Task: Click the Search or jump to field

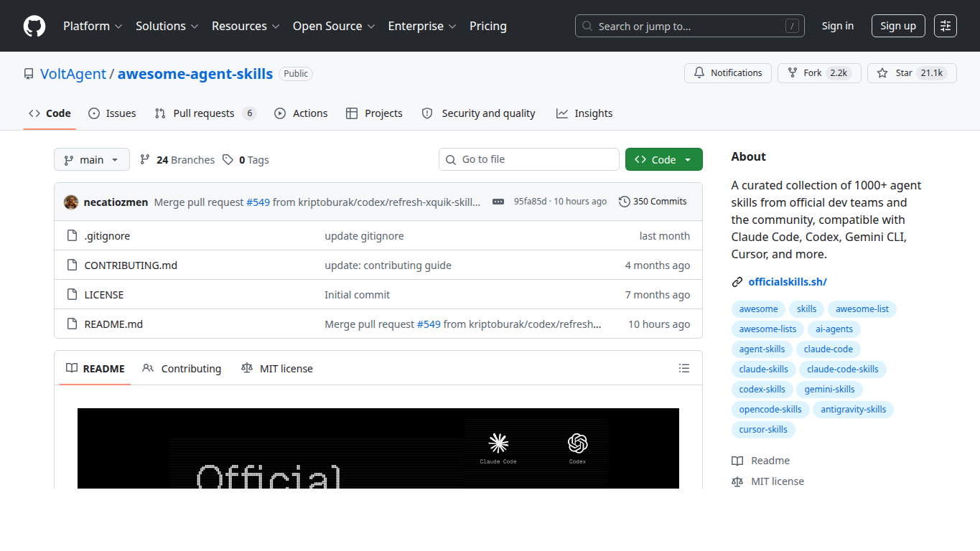Action: click(x=690, y=26)
